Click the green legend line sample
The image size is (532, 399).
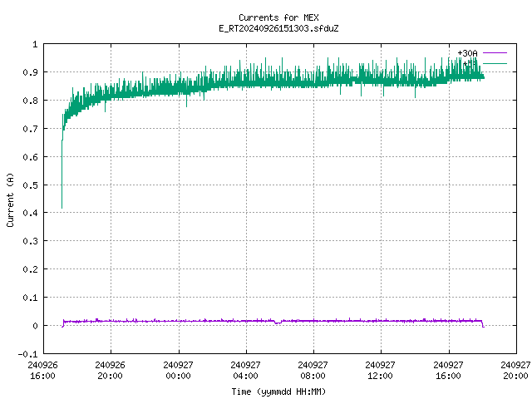coord(495,63)
